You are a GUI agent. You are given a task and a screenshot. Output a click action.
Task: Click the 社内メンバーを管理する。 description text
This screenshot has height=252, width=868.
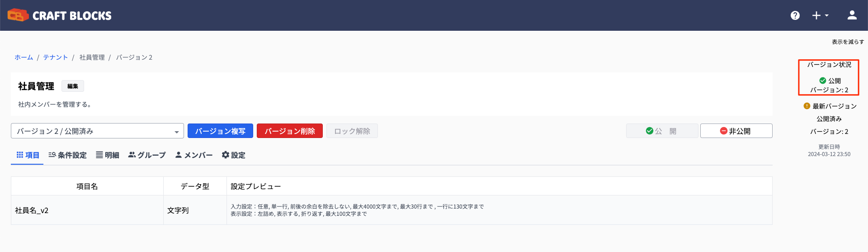[56, 105]
